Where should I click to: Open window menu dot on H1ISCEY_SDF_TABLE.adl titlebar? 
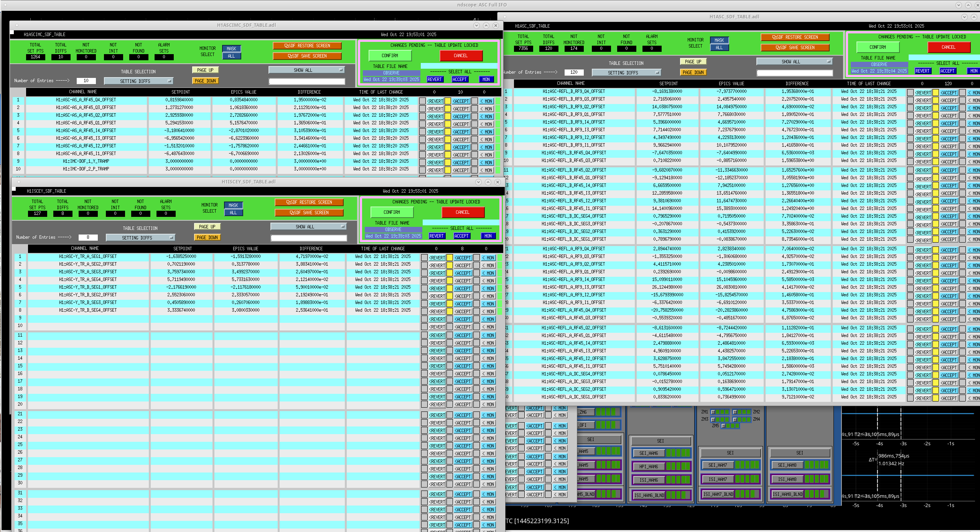click(x=19, y=182)
